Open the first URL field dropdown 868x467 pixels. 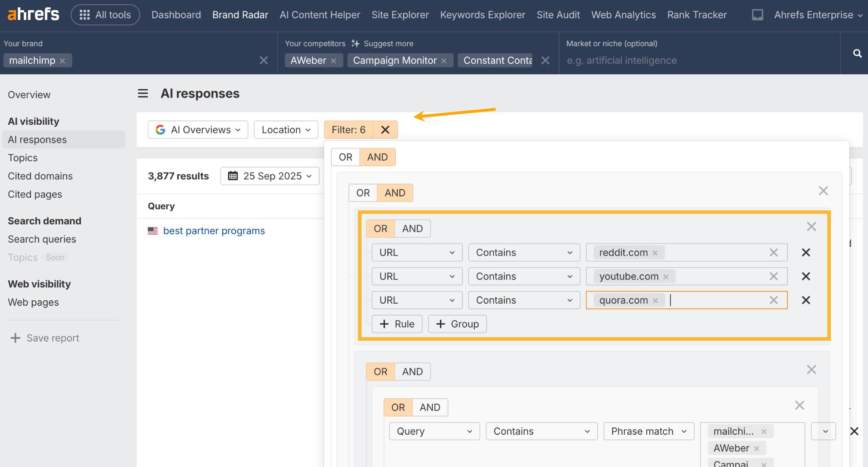point(417,252)
